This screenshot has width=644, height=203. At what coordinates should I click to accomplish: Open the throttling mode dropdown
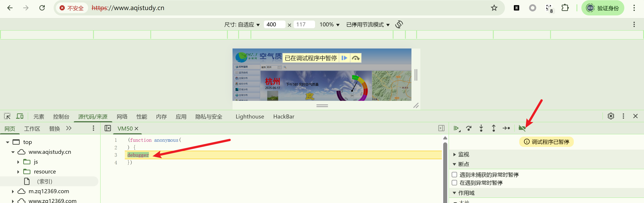(368, 25)
